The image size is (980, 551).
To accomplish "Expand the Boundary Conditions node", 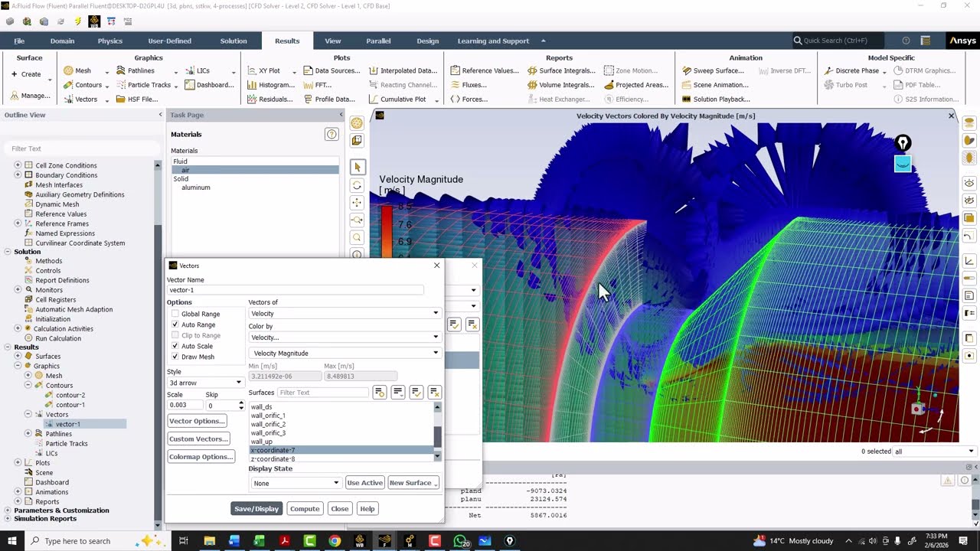I will tap(18, 175).
